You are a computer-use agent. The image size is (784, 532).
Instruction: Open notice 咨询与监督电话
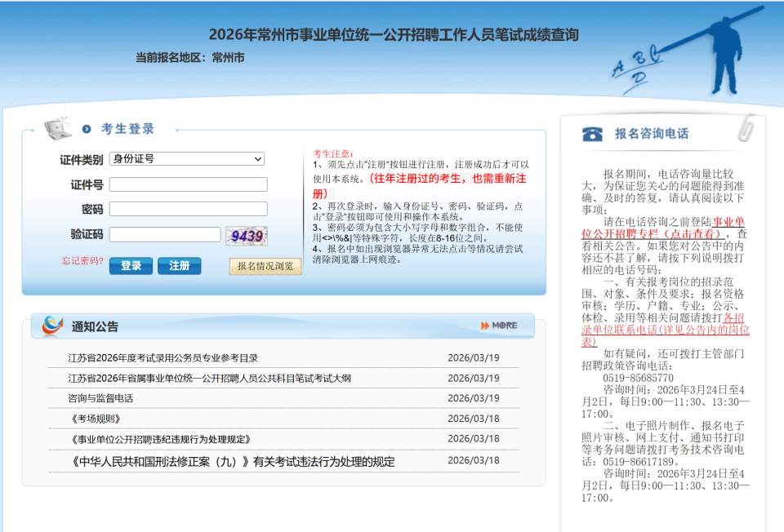(100, 398)
